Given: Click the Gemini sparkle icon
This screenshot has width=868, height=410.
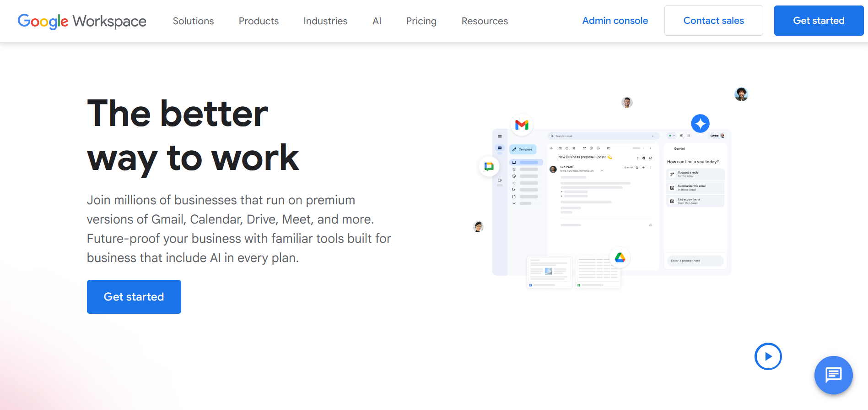Looking at the screenshot, I should click(x=700, y=123).
